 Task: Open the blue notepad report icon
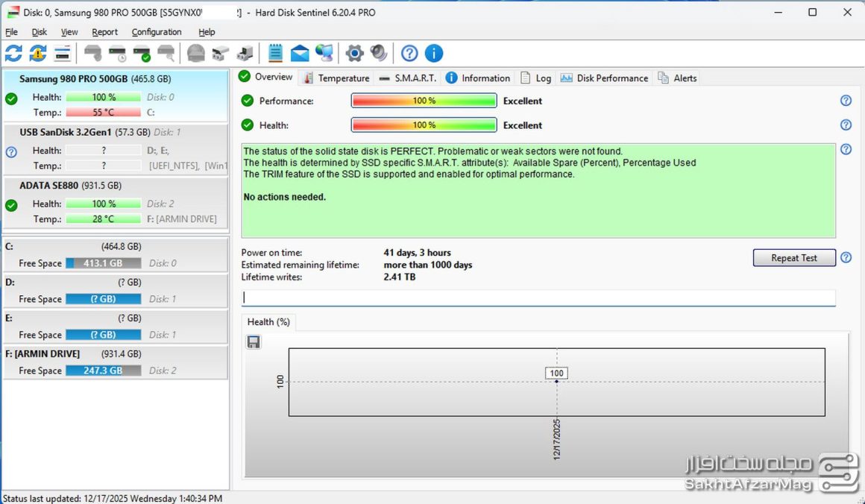(x=275, y=53)
